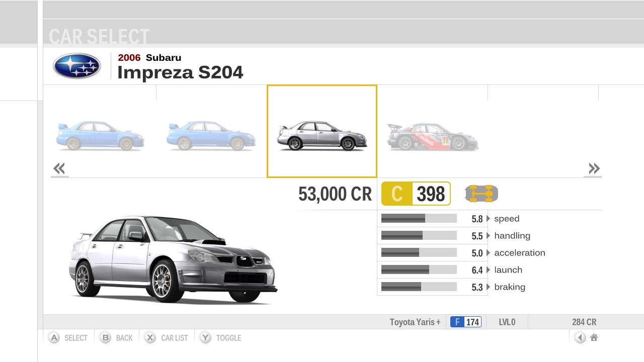Click the left-arrow circle beside home icon
644x362 pixels.
pos(580,337)
